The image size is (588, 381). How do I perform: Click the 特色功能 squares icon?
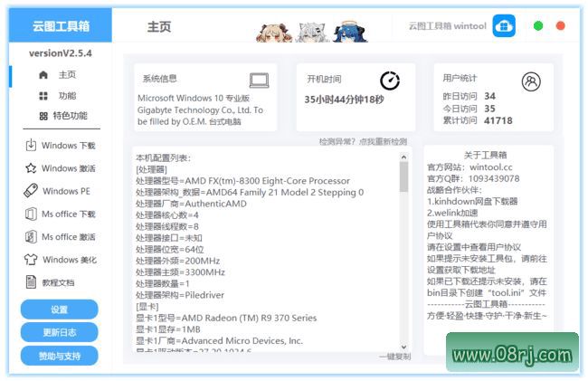point(43,116)
